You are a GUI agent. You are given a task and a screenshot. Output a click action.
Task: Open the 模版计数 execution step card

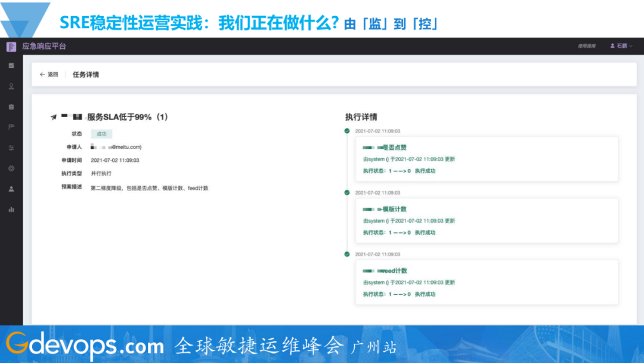487,220
